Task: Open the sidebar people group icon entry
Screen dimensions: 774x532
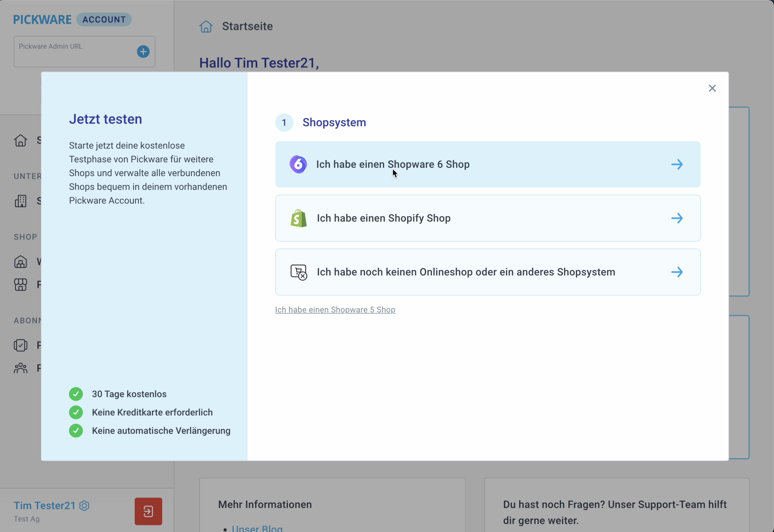Action: [x=20, y=368]
